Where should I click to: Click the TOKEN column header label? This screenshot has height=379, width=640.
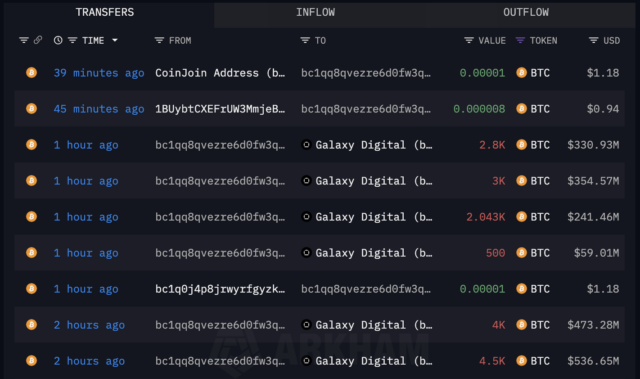click(x=543, y=40)
